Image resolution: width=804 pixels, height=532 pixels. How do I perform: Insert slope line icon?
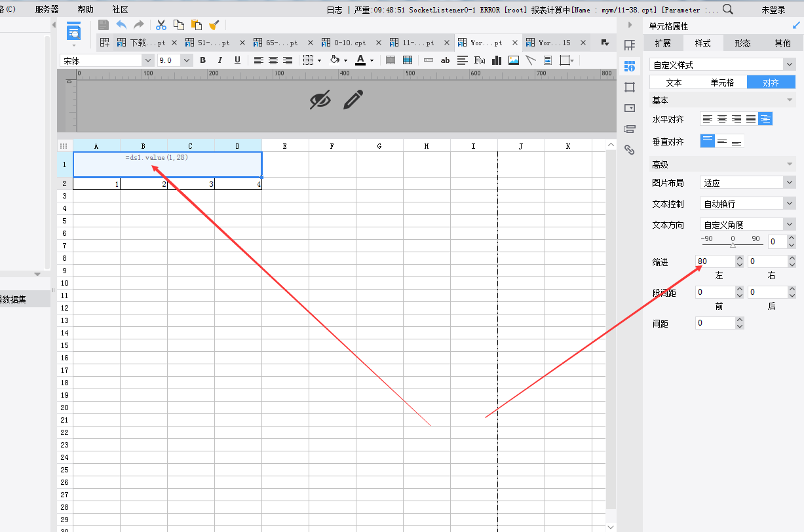click(531, 60)
